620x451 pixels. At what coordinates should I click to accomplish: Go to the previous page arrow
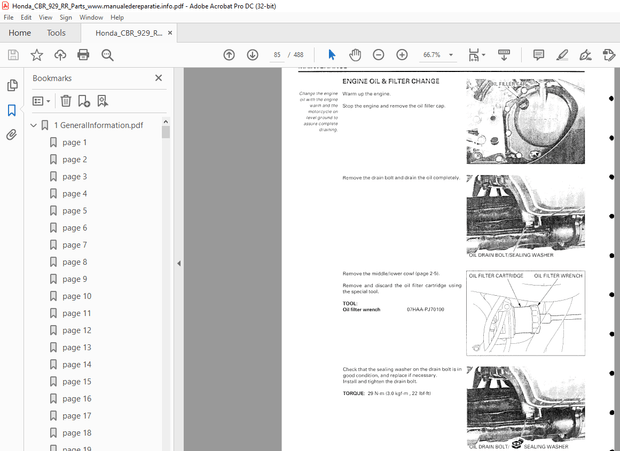(229, 55)
